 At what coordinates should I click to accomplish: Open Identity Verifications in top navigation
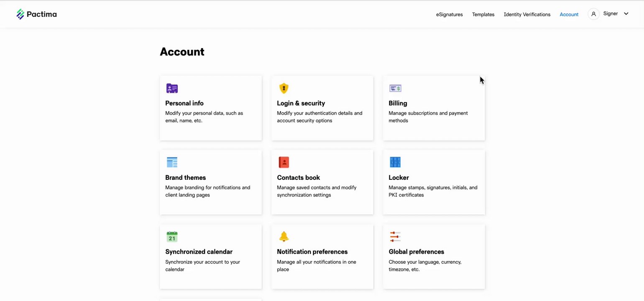coord(527,15)
